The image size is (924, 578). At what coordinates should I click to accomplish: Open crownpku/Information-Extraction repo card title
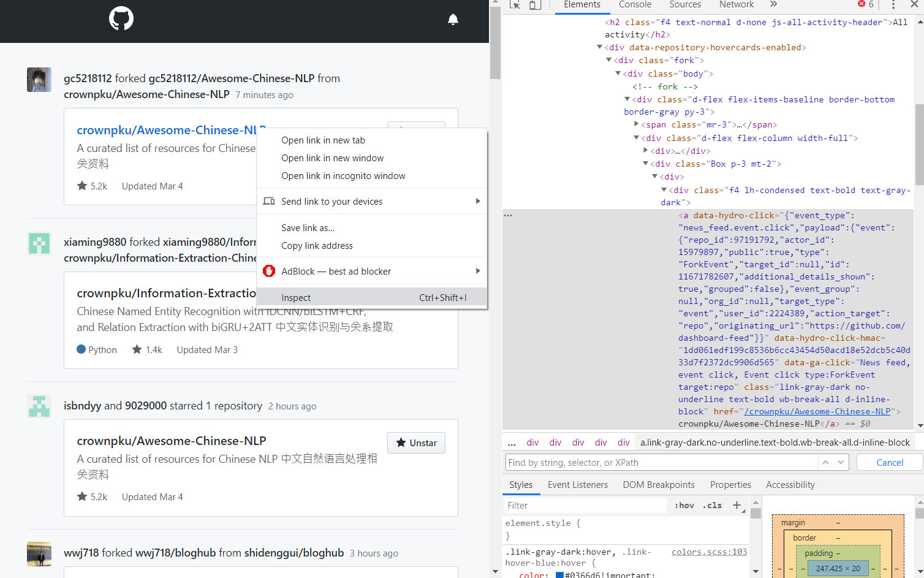(x=166, y=293)
